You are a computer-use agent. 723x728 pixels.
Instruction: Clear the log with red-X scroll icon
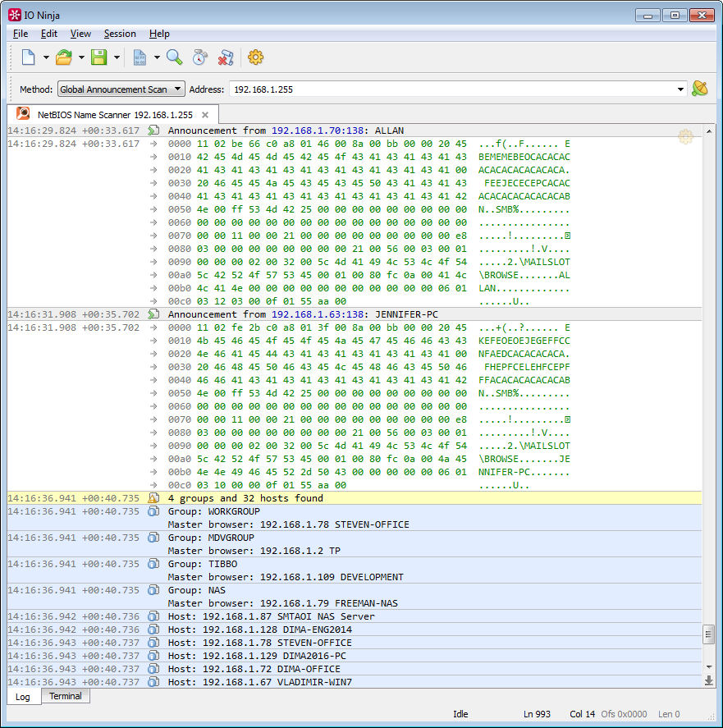click(226, 57)
